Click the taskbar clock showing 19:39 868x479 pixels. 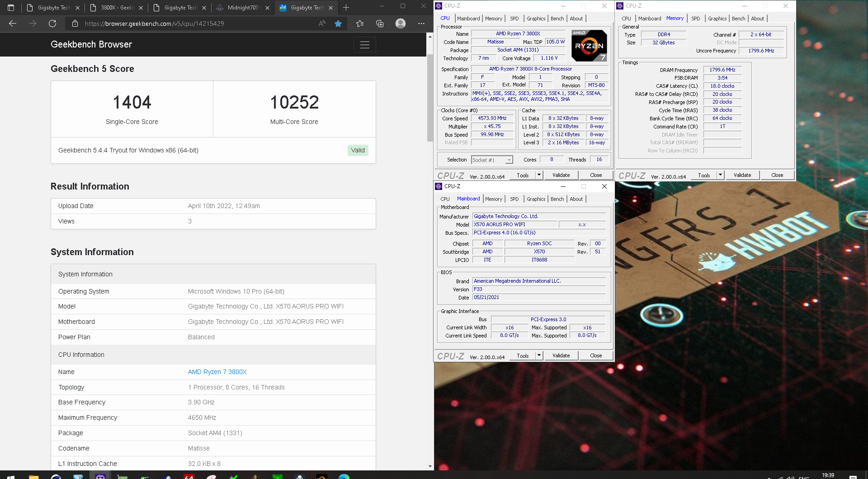click(828, 475)
